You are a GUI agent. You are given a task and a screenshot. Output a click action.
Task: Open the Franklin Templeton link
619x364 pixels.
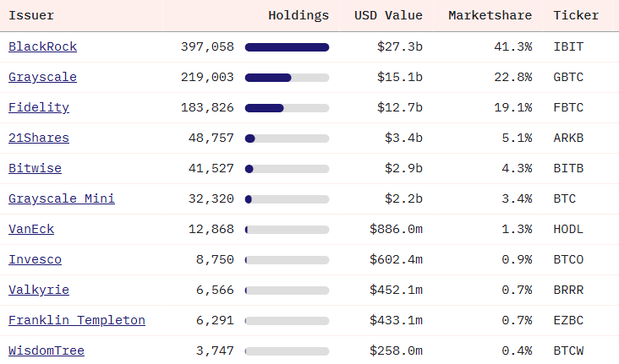pos(77,320)
